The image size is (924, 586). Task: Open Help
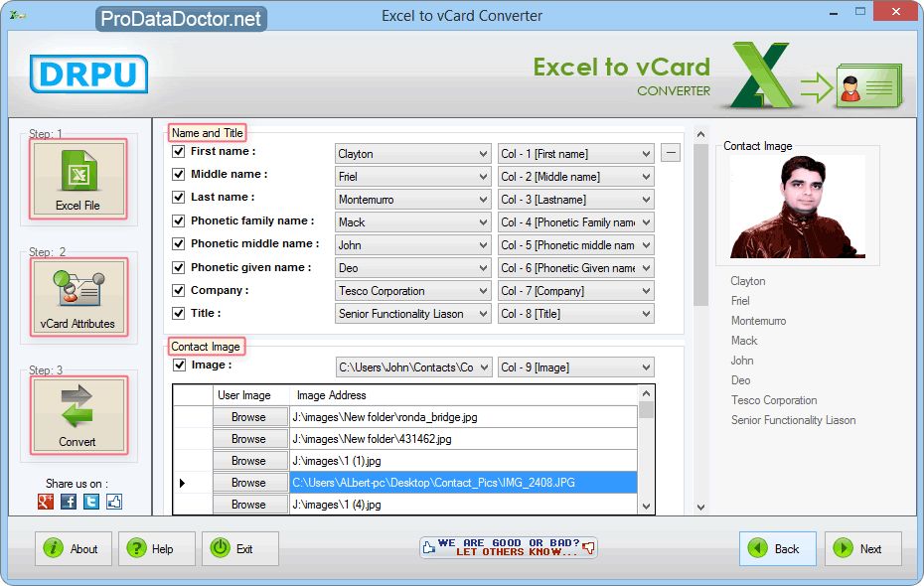156,549
